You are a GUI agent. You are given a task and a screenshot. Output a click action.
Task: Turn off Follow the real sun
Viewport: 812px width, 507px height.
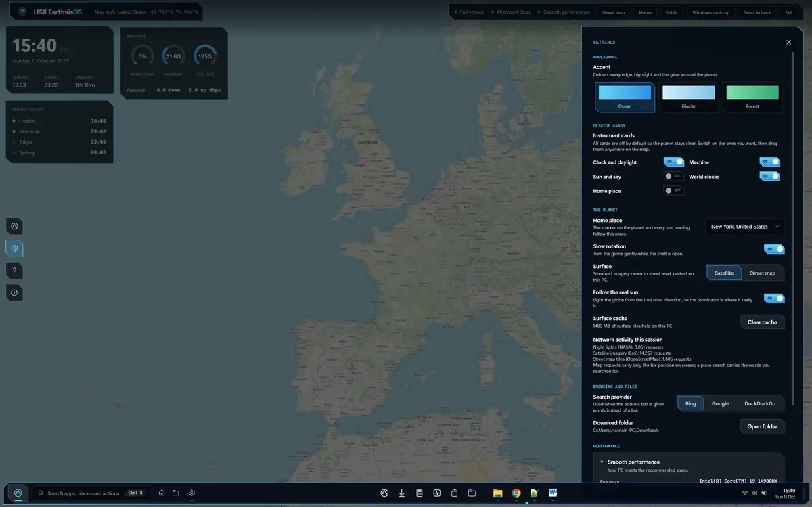[x=774, y=298]
